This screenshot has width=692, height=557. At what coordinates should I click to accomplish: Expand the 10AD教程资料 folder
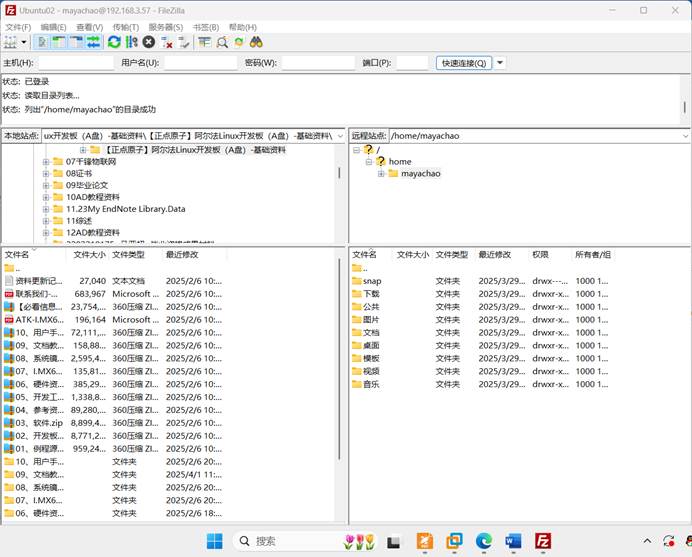[x=46, y=197]
